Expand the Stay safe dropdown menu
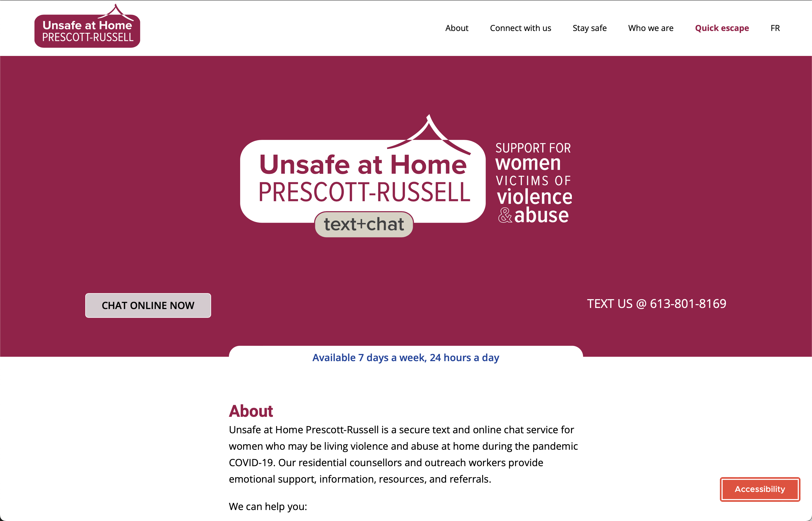Viewport: 812px width, 521px height. pyautogui.click(x=589, y=28)
